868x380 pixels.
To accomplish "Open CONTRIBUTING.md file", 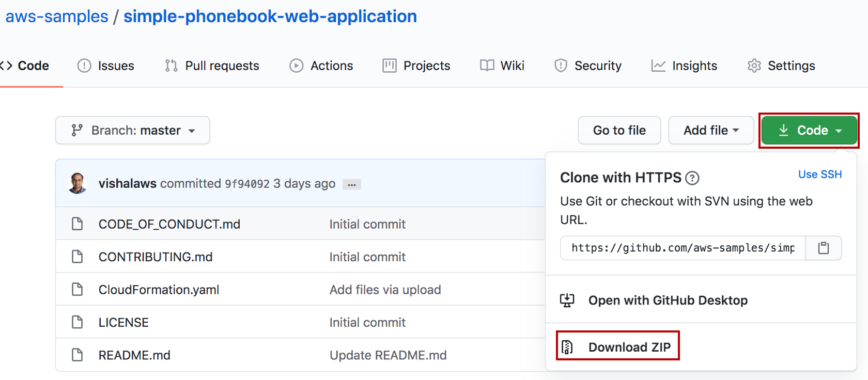I will [x=156, y=257].
